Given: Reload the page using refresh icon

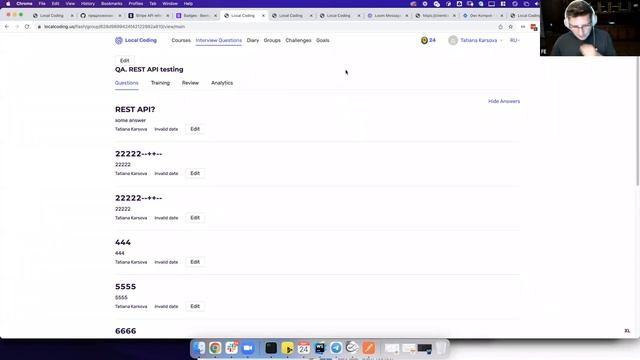Looking at the screenshot, I should point(27,27).
